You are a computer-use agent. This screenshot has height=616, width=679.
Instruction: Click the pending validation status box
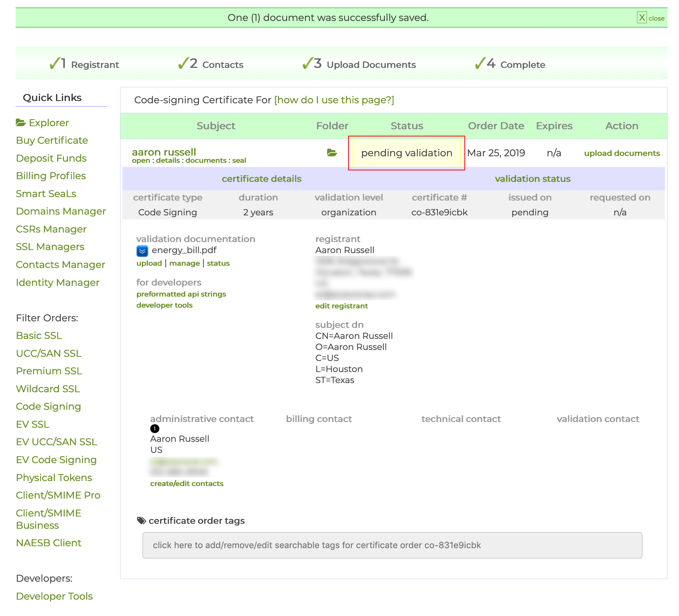click(x=406, y=153)
